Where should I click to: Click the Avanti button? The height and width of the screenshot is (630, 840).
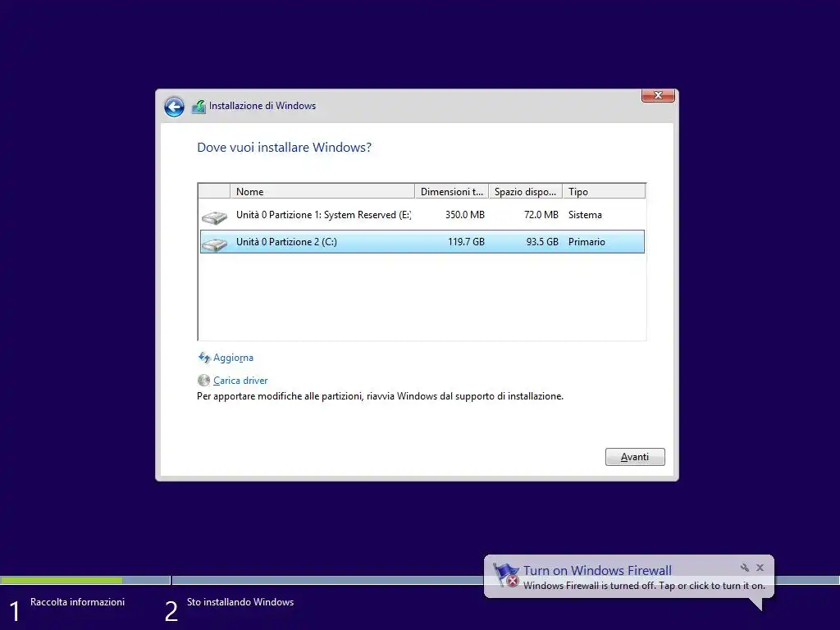click(635, 457)
